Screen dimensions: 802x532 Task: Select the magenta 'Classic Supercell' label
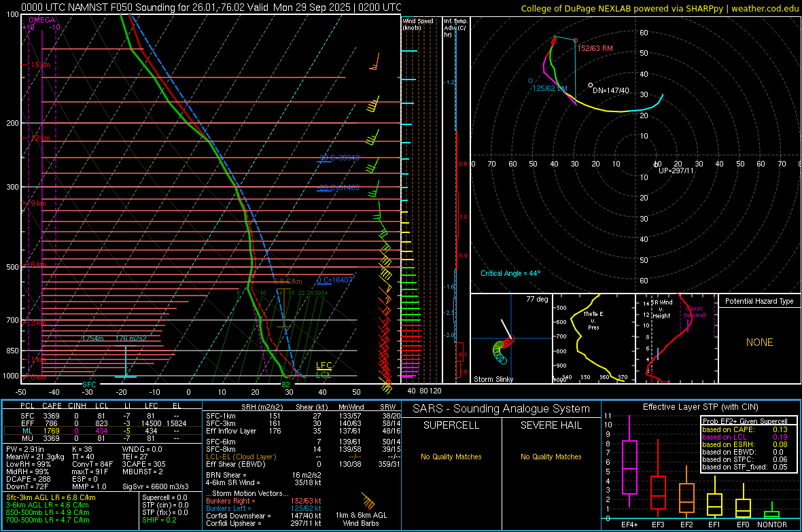tap(695, 312)
